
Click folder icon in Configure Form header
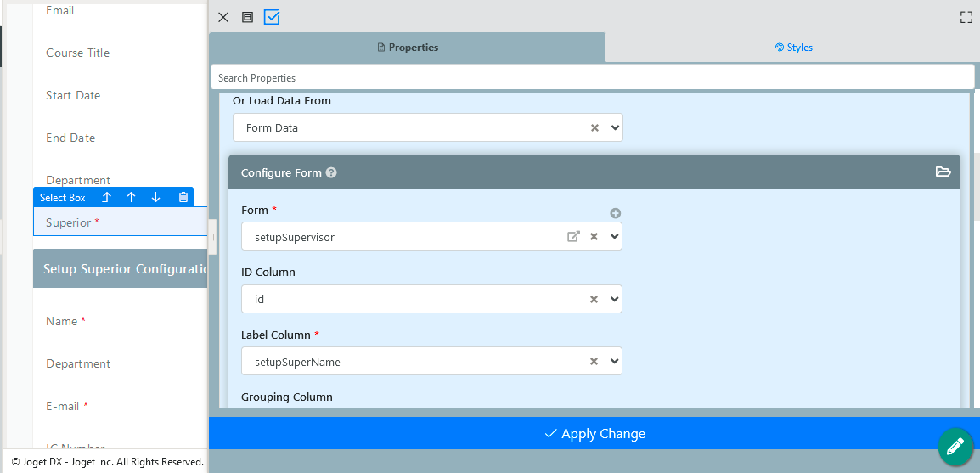[x=943, y=172]
